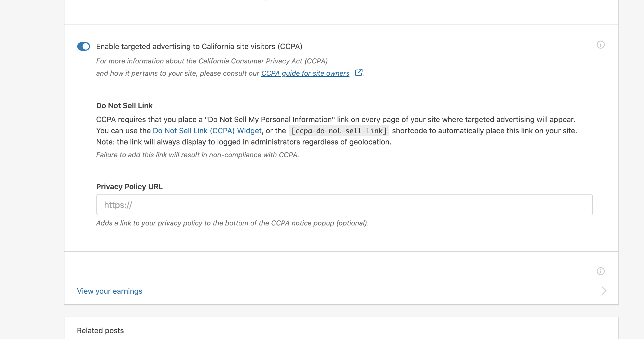Toggle the CCPA targeted advertising switch
The height and width of the screenshot is (339, 644).
click(x=83, y=46)
